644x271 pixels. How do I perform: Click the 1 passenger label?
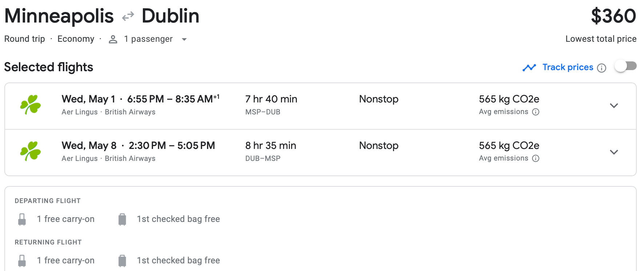(148, 39)
